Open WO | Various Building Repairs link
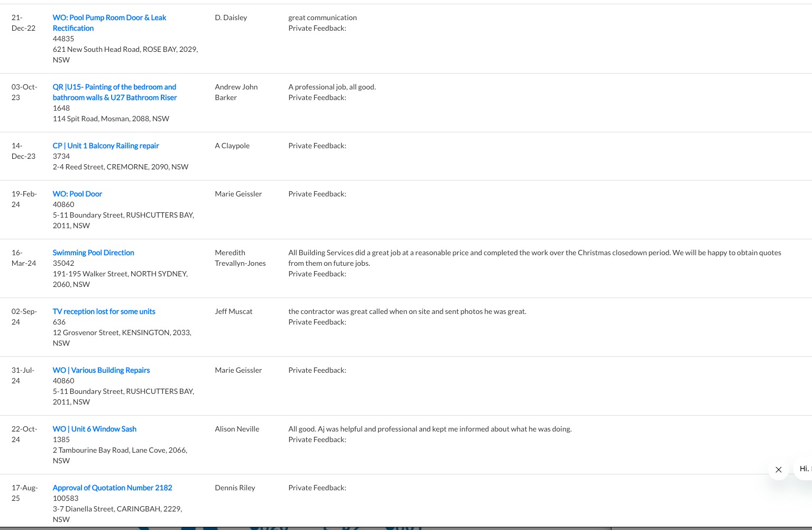 coord(101,370)
